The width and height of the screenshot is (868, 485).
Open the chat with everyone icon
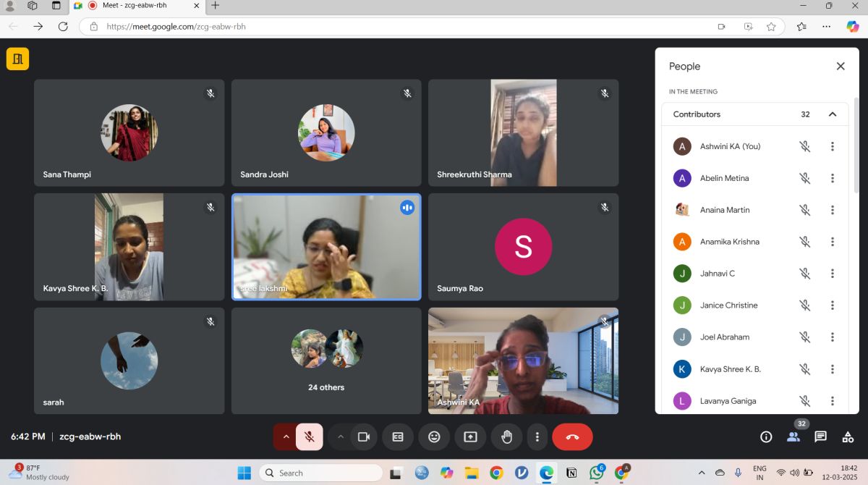click(820, 436)
